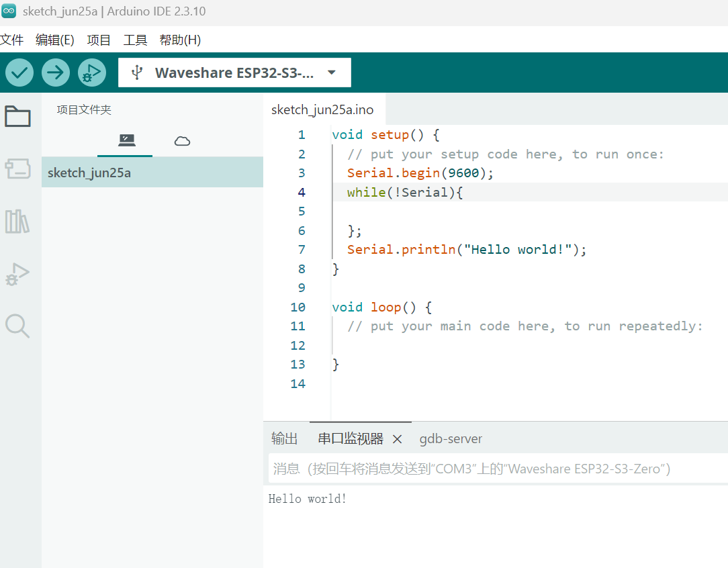
Task: Click the }; on line 6
Action: [x=354, y=231]
